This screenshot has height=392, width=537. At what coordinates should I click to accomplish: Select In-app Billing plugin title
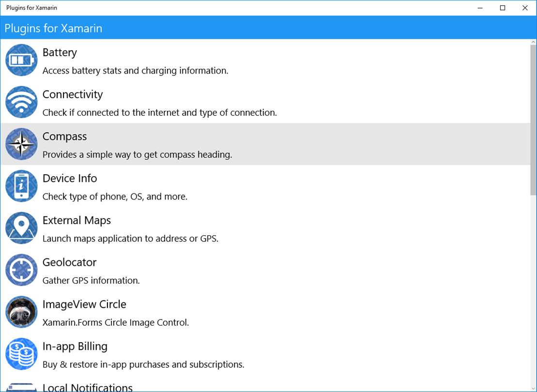click(x=75, y=347)
